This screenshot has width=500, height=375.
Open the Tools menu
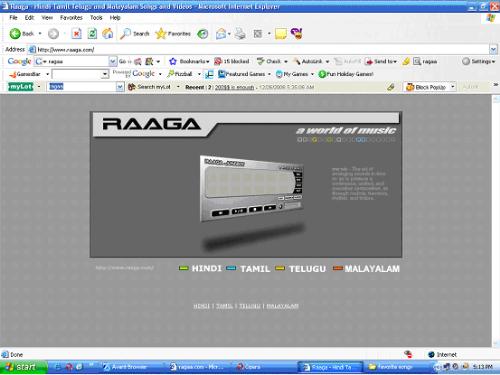pyautogui.click(x=96, y=18)
